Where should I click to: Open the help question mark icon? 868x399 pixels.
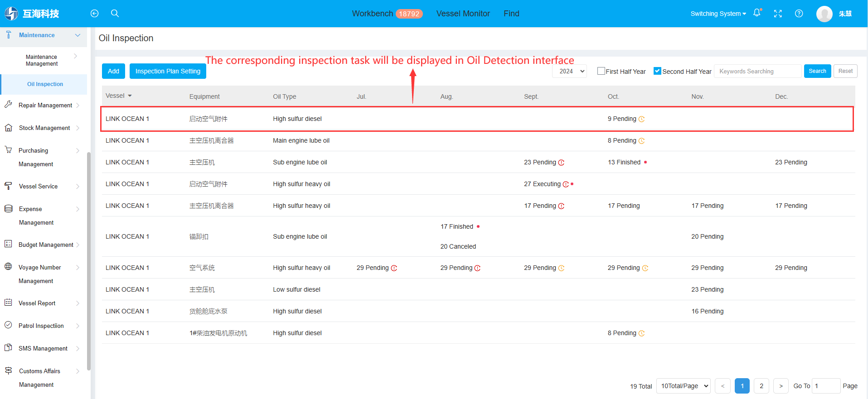tap(799, 14)
